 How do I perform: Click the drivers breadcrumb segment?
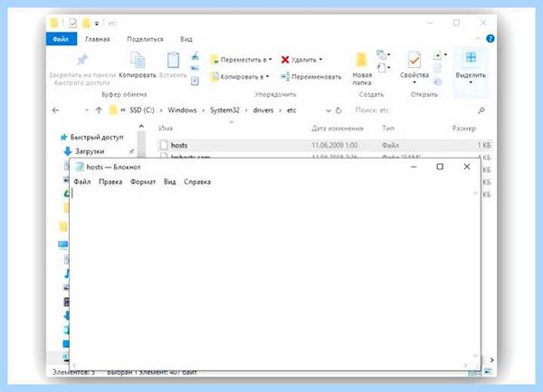[x=263, y=110]
